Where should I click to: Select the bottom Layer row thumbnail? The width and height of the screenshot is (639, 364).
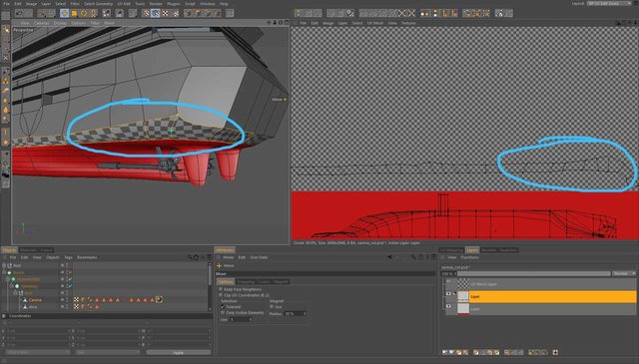(463, 308)
